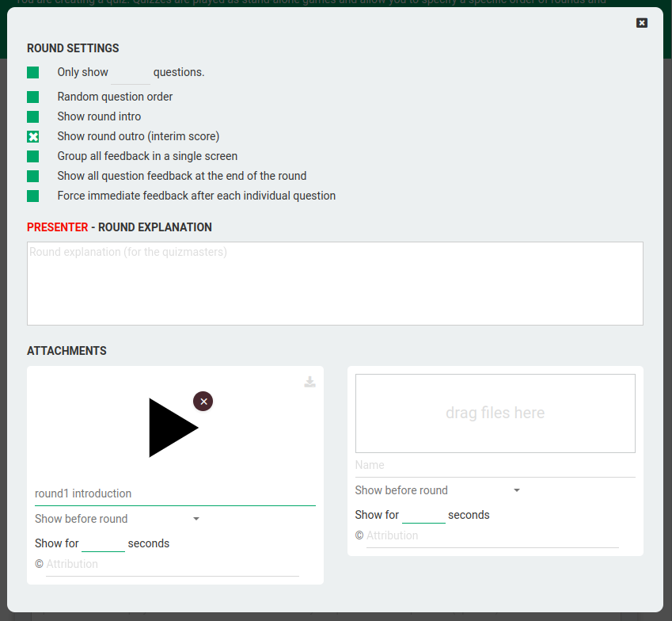Remove the round1 introduction attachment

point(203,402)
